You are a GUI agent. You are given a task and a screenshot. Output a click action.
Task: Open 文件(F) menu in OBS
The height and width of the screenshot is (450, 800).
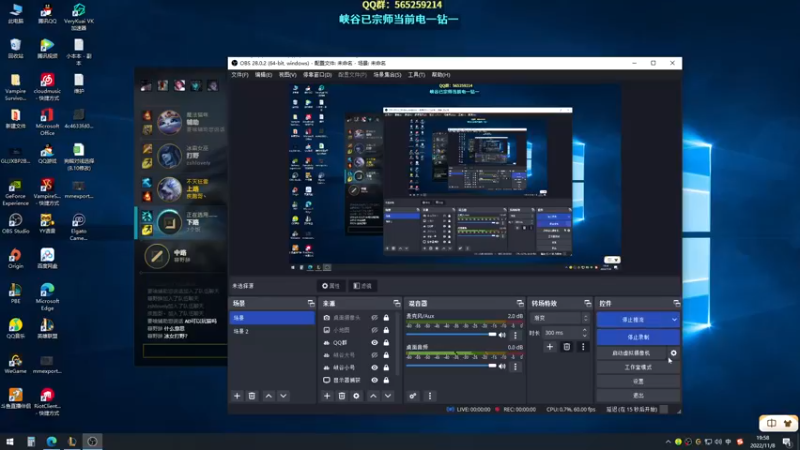coord(240,75)
